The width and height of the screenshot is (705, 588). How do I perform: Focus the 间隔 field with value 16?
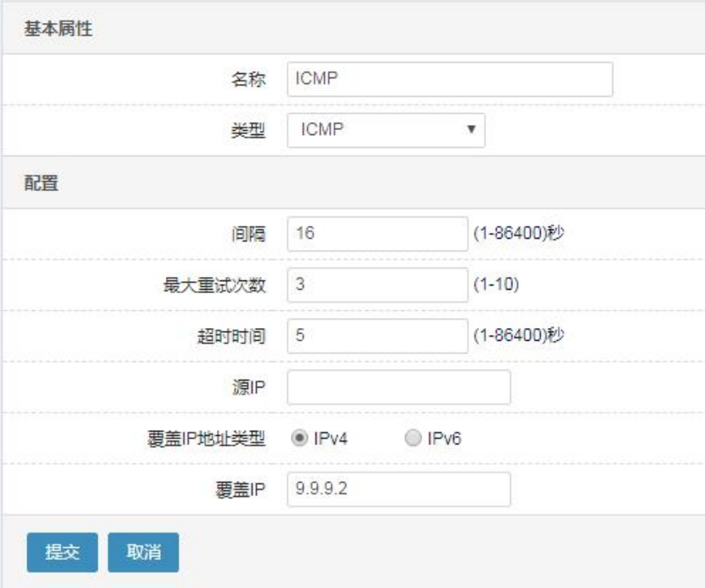coord(378,234)
